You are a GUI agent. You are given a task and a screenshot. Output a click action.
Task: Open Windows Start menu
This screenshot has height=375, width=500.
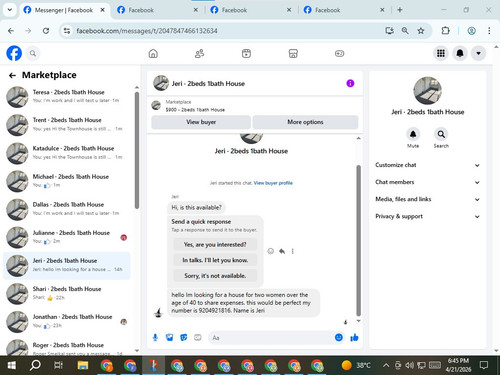point(12,366)
